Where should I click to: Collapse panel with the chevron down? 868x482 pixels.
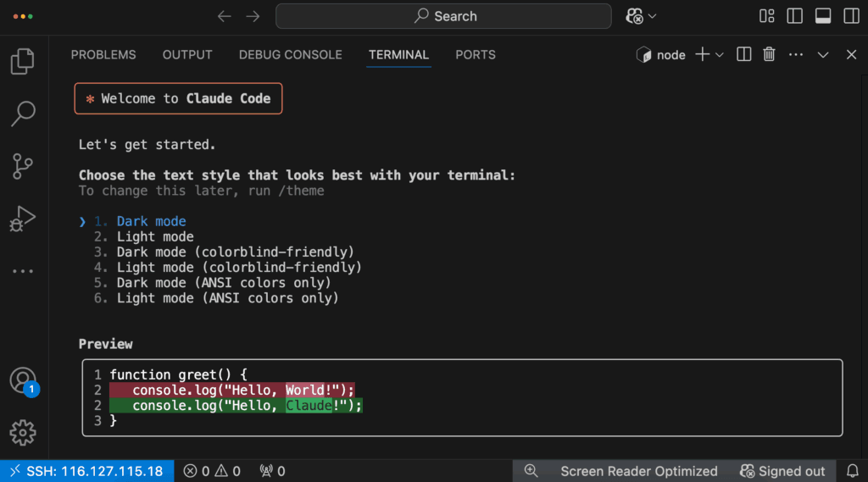pyautogui.click(x=823, y=55)
